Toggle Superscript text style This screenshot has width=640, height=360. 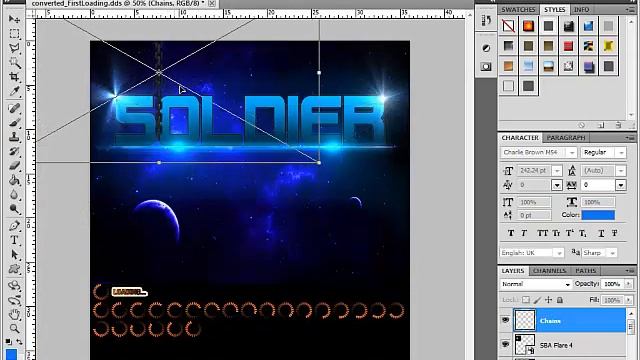click(x=569, y=233)
